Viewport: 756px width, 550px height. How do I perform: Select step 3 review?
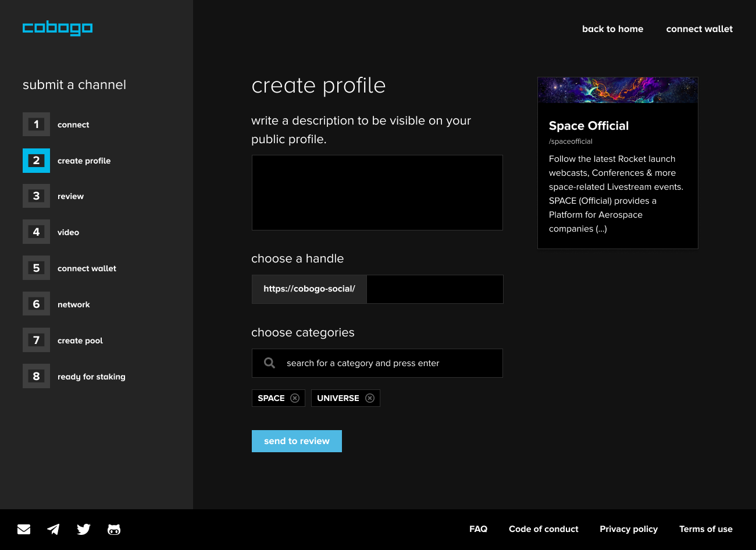coord(37,196)
